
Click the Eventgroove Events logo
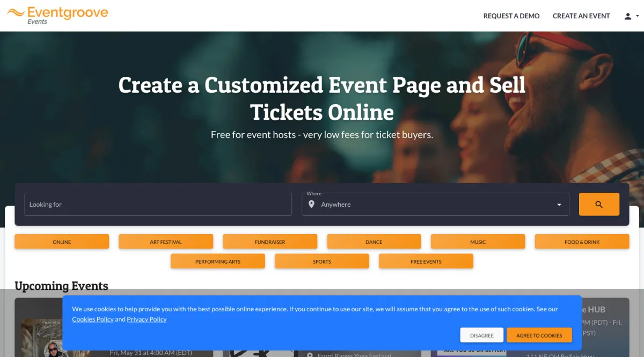click(57, 15)
